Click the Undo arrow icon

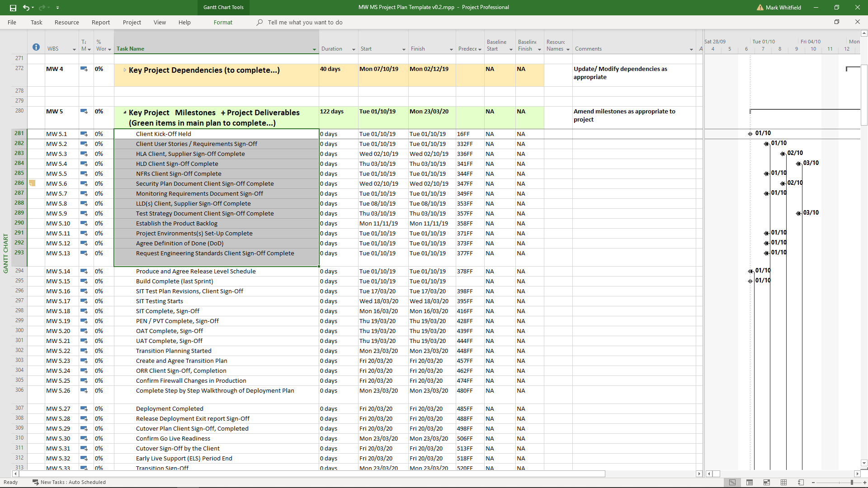point(26,8)
